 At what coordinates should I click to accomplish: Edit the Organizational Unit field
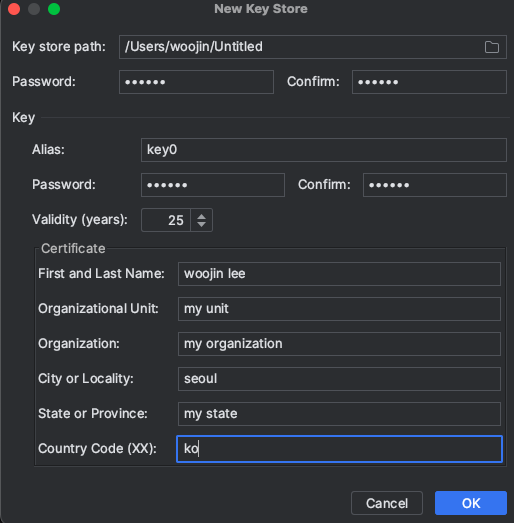[339, 309]
